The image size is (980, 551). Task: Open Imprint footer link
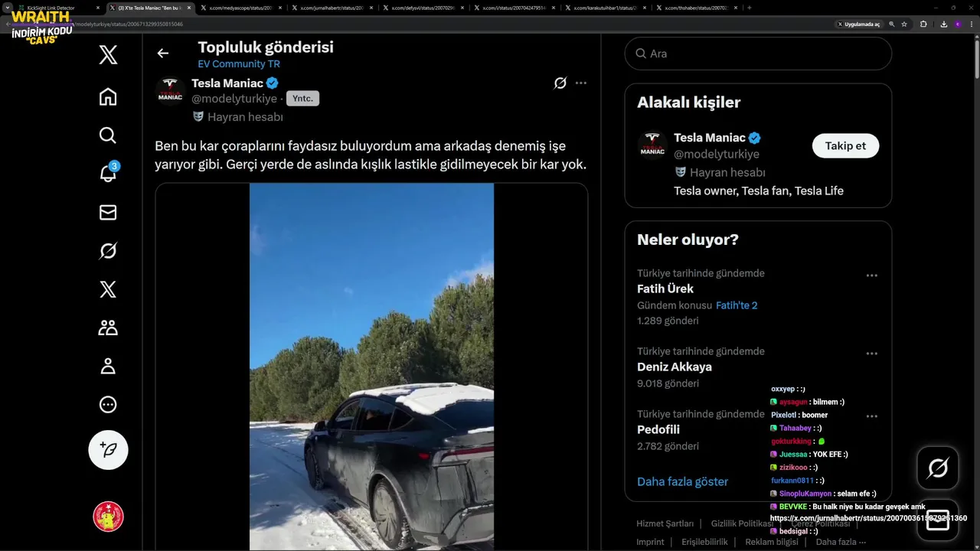tap(650, 542)
